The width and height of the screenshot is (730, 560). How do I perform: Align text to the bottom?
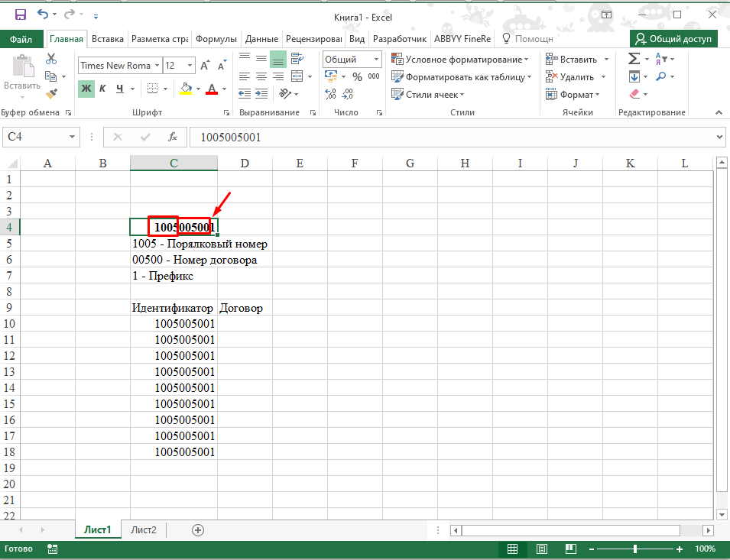tap(278, 59)
